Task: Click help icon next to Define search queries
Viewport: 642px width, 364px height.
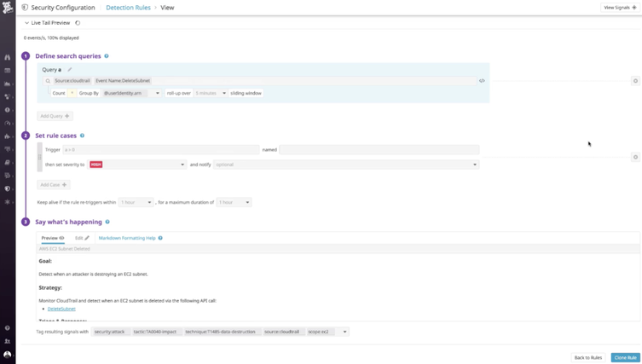Action: coord(107,56)
